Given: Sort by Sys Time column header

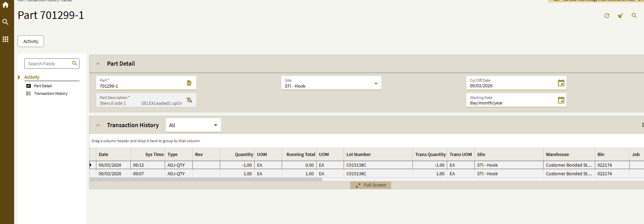Looking at the screenshot, I should coord(148,155).
